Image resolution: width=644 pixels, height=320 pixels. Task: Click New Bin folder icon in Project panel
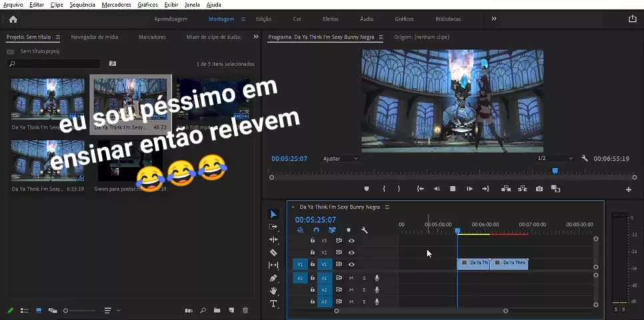point(217,311)
